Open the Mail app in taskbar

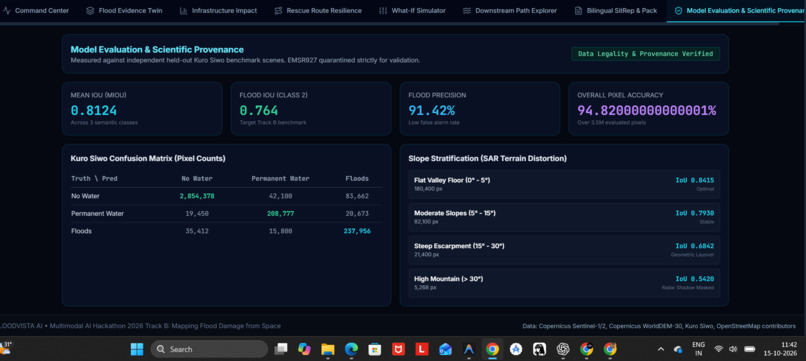click(x=445, y=349)
